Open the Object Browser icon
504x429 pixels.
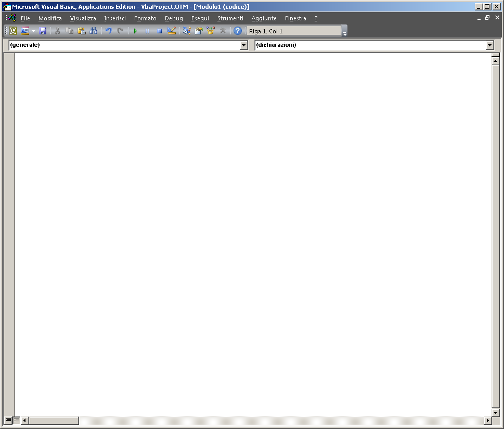[211, 31]
